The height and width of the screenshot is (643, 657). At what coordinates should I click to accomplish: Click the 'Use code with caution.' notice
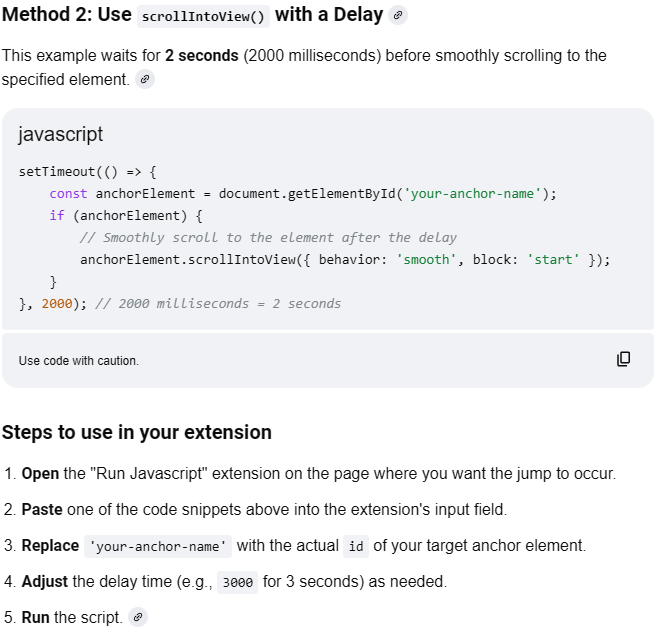[78, 360]
